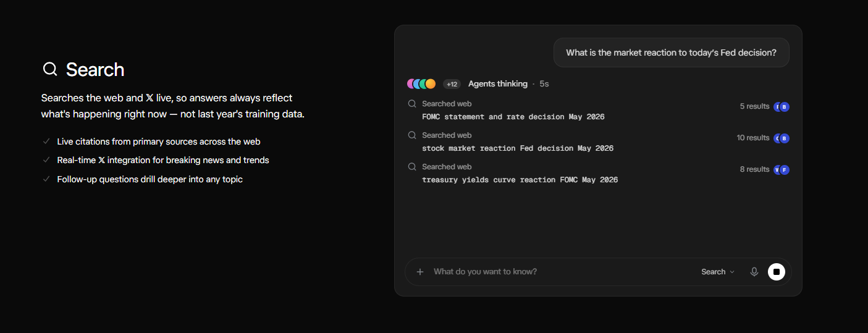This screenshot has height=333, width=868.
Task: Click the checkmark beside "Live citations from primary sources"
Action: click(x=46, y=141)
